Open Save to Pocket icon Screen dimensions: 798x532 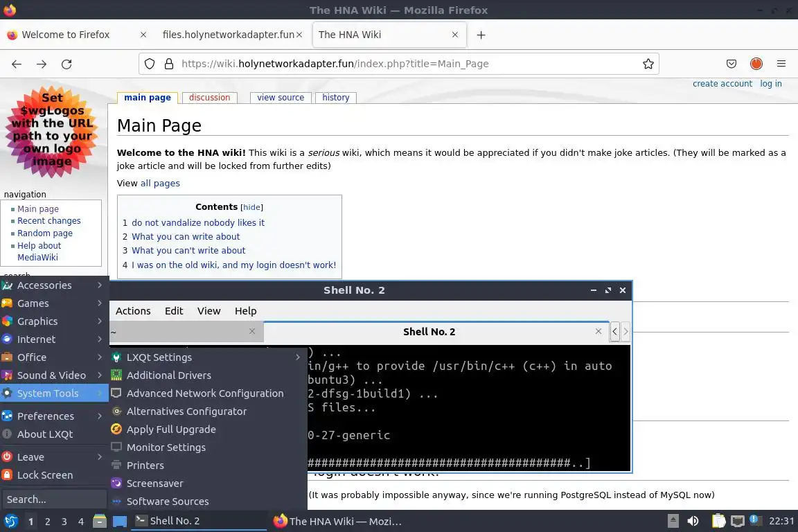[x=731, y=64]
